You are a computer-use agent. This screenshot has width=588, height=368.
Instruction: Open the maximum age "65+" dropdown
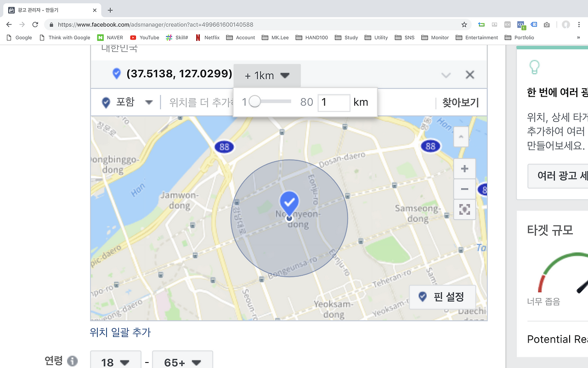point(182,362)
